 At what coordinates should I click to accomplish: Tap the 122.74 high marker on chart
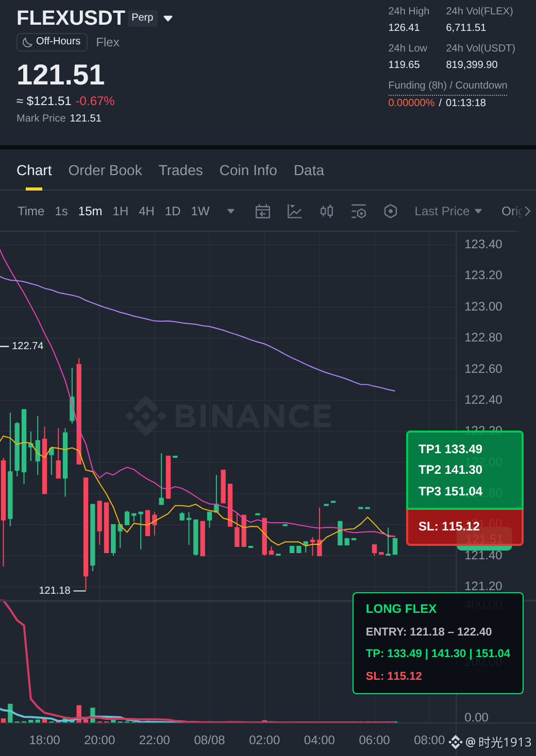click(x=27, y=346)
